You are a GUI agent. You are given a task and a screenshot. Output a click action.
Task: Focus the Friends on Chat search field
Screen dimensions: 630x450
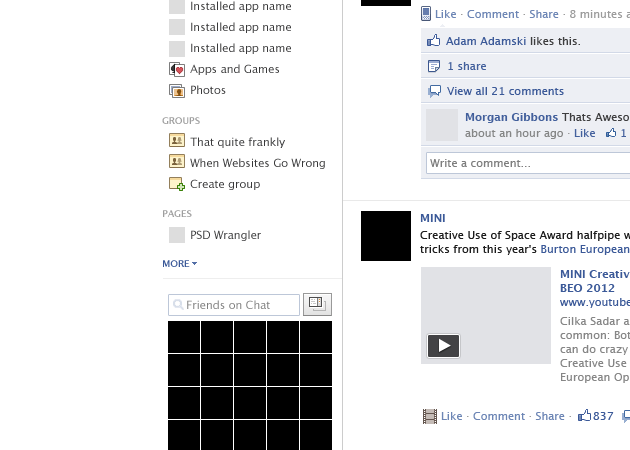click(234, 305)
